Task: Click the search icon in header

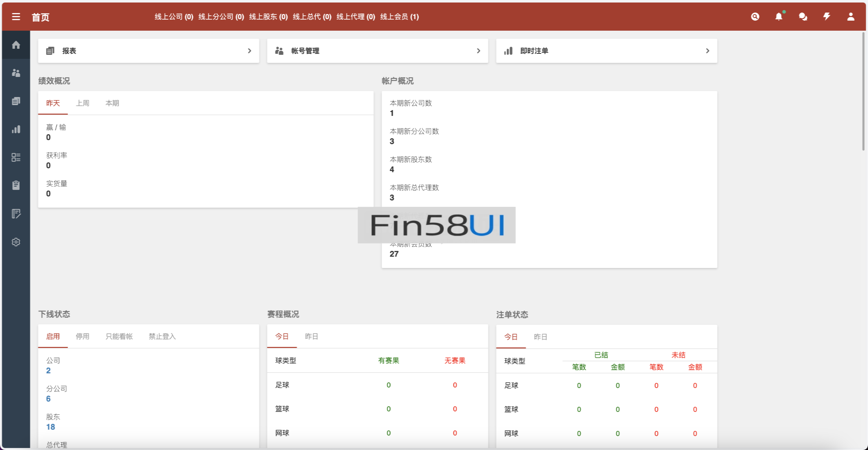Action: click(755, 17)
